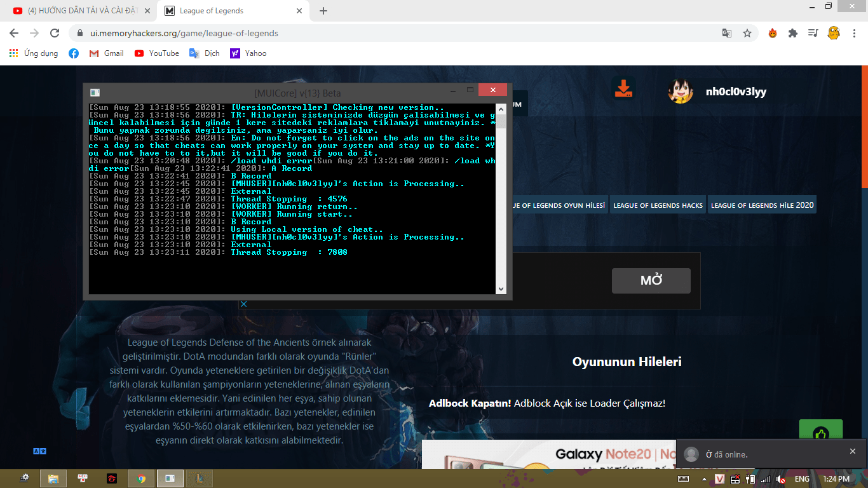Open File Explorer from taskbar
Image resolution: width=868 pixels, height=488 pixels.
53,478
